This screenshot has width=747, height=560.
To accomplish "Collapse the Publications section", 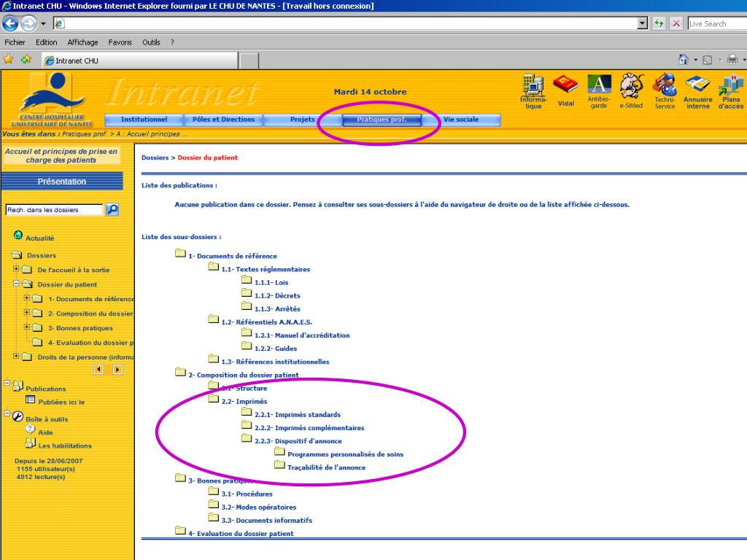I will pos(7,383).
